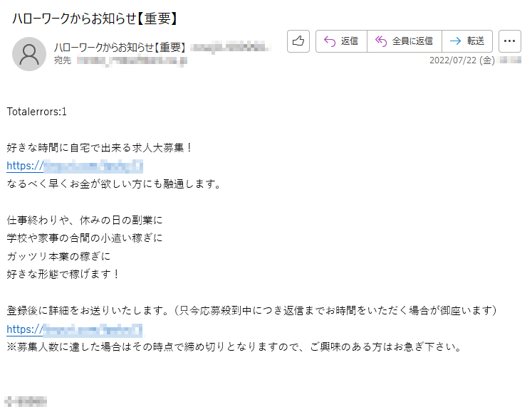Screen dimensions: 532x419
Task: Click the first https link in the email
Action: [75, 166]
